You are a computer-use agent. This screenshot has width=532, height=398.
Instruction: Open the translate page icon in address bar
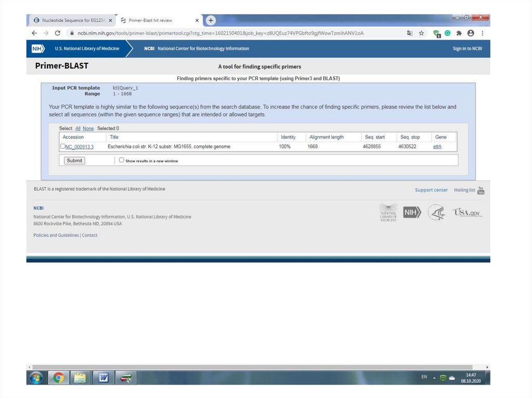pyautogui.click(x=410, y=33)
